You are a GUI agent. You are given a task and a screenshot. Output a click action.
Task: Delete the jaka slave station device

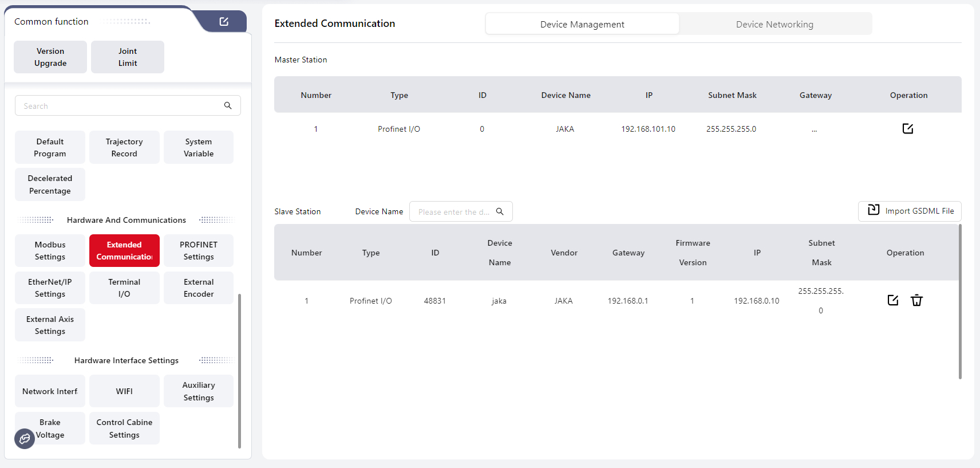[916, 300]
